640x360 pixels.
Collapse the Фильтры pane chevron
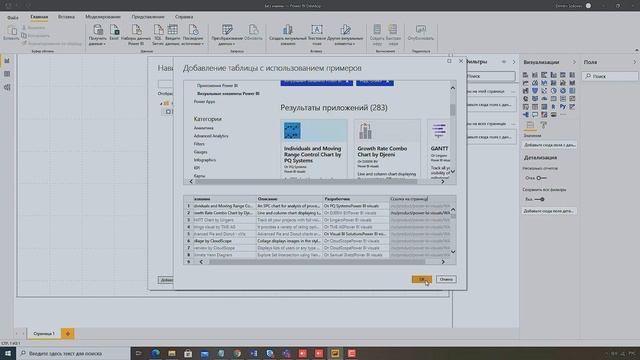tap(514, 62)
